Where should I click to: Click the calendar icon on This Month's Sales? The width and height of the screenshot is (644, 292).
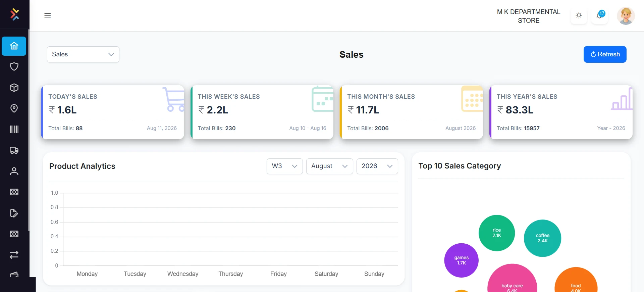click(472, 99)
